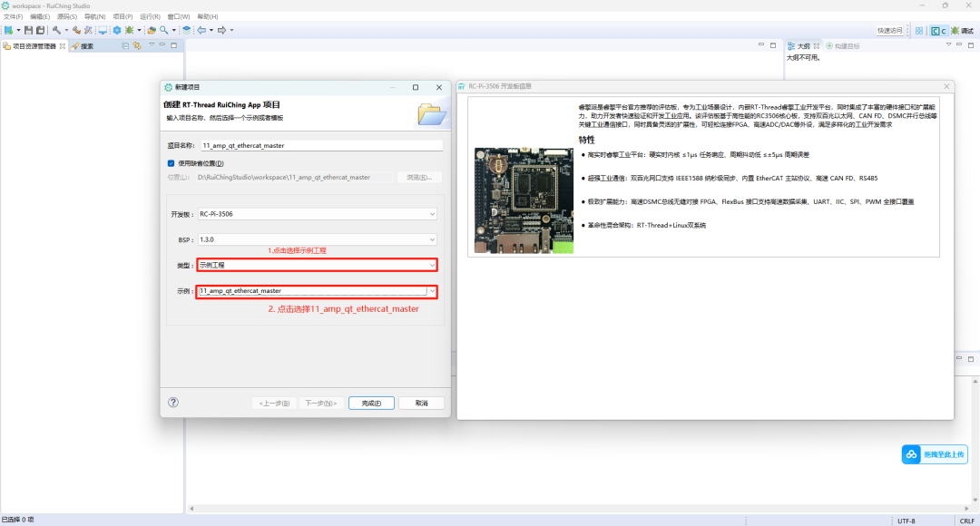Click the wrench and screwdriver settings icon
This screenshot has height=526, width=980.
[x=88, y=30]
